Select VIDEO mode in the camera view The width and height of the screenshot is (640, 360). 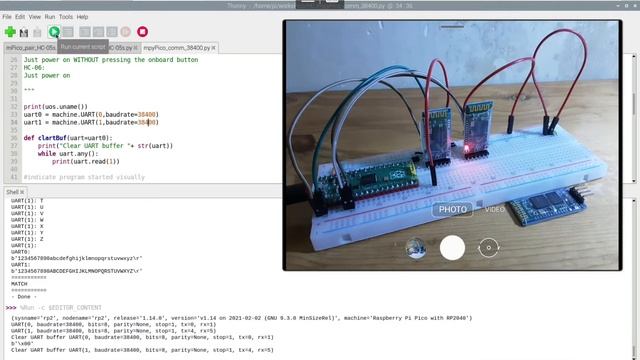click(x=495, y=209)
